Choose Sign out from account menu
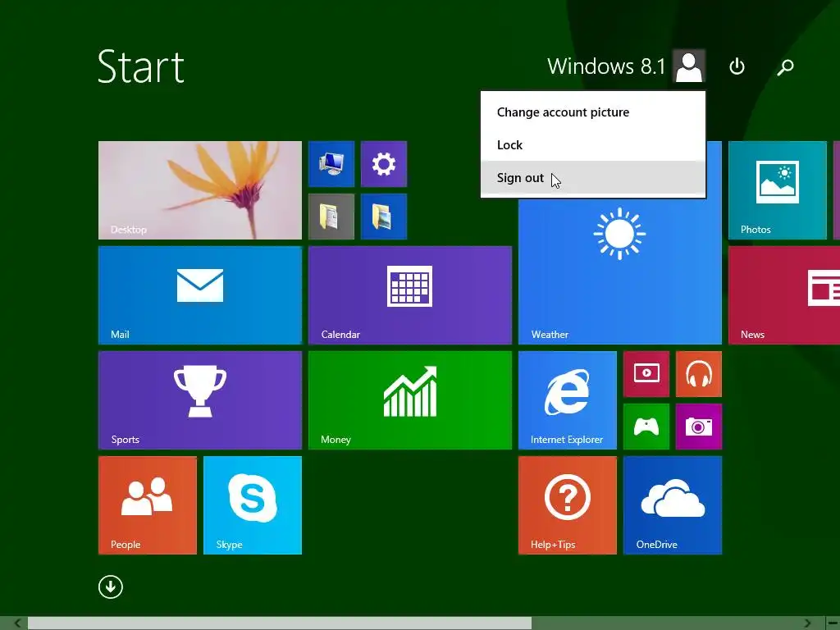840x630 pixels. coord(593,178)
